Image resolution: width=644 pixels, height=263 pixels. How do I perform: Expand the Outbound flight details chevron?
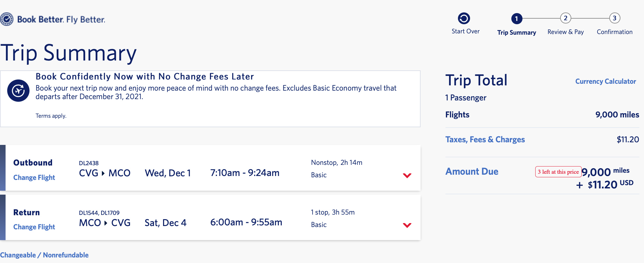(407, 175)
